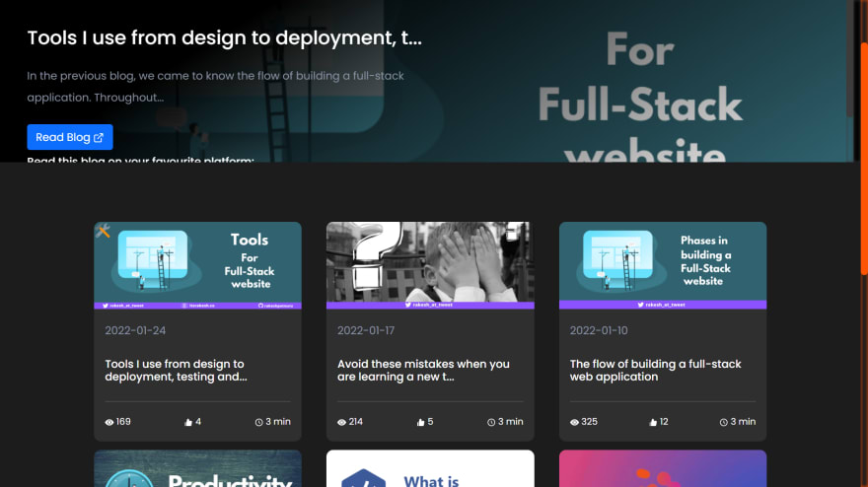Click the hammer-and-wrench tools icon on the first card
The width and height of the screenshot is (868, 487).
pyautogui.click(x=103, y=231)
